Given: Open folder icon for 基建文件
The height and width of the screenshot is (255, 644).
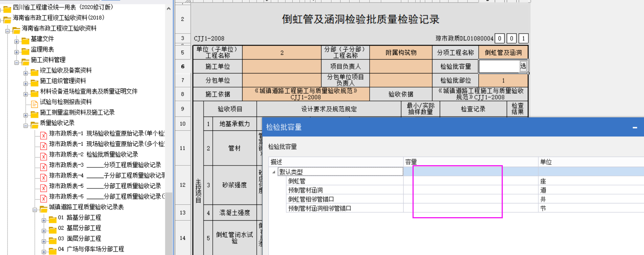Looking at the screenshot, I should pos(25,41).
